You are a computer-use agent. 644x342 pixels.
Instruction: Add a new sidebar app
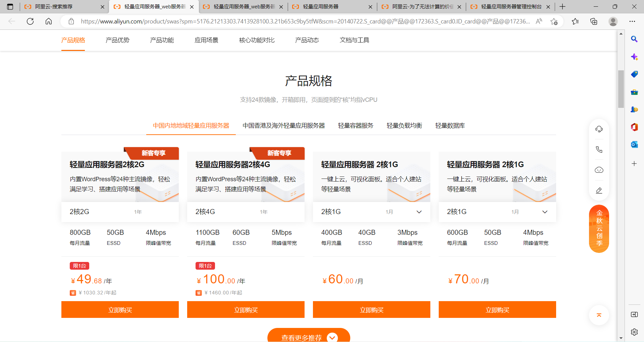coord(634,163)
